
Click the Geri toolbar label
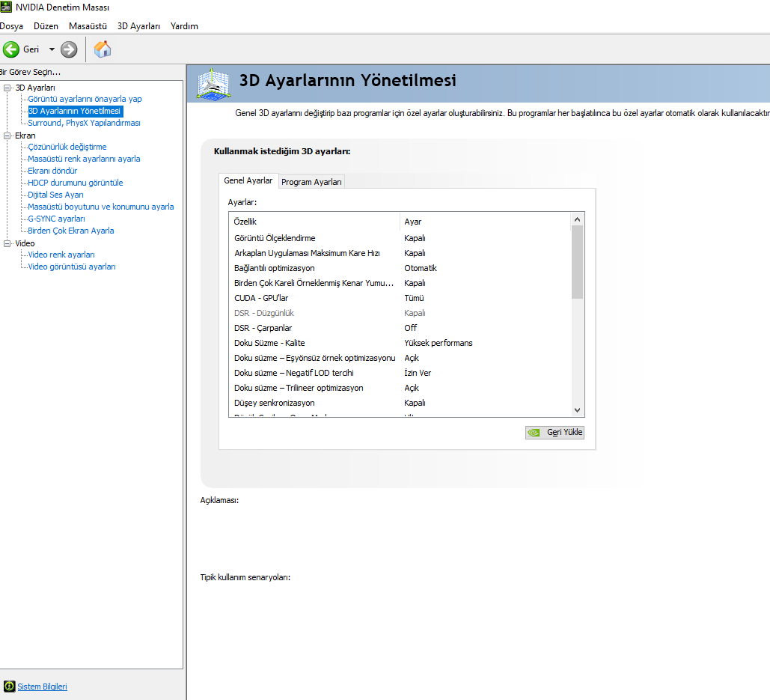coord(31,49)
